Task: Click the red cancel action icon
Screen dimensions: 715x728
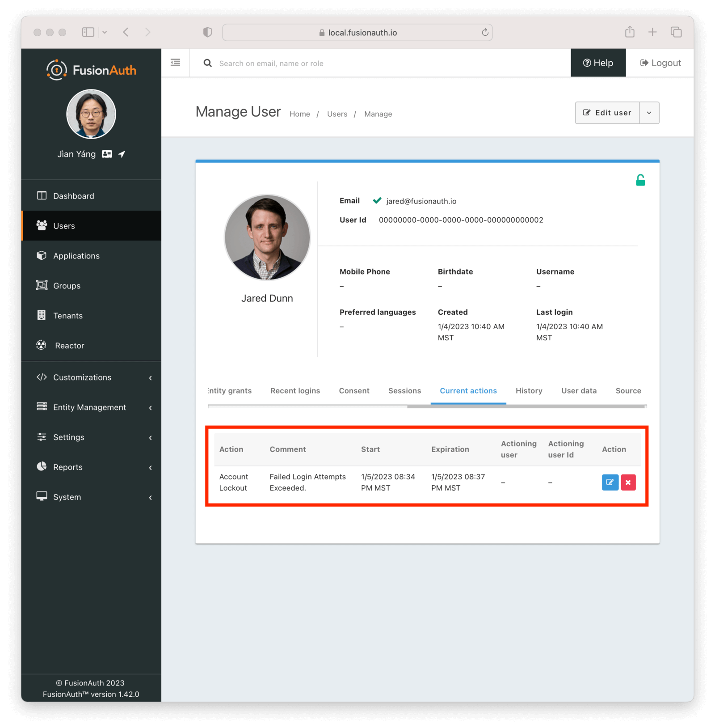Action: (x=628, y=483)
